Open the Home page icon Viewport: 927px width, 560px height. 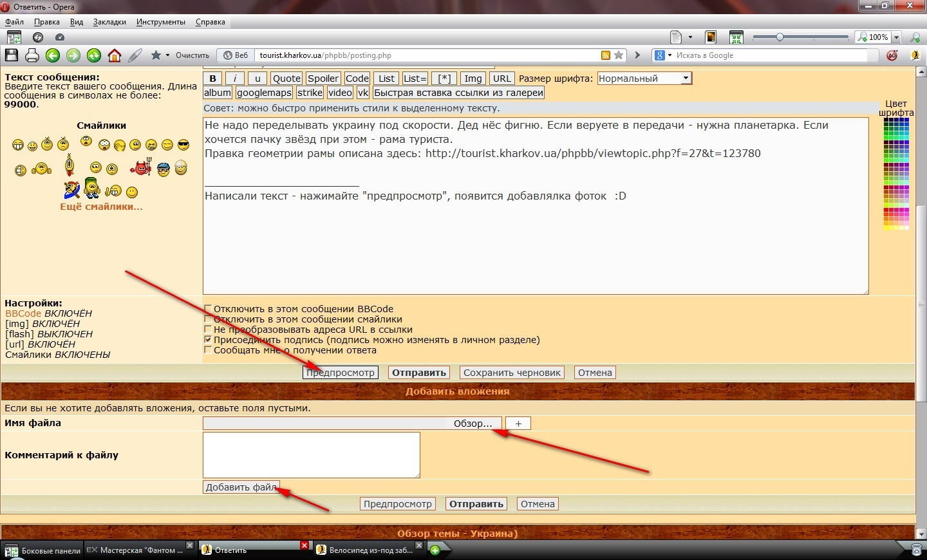tap(115, 55)
